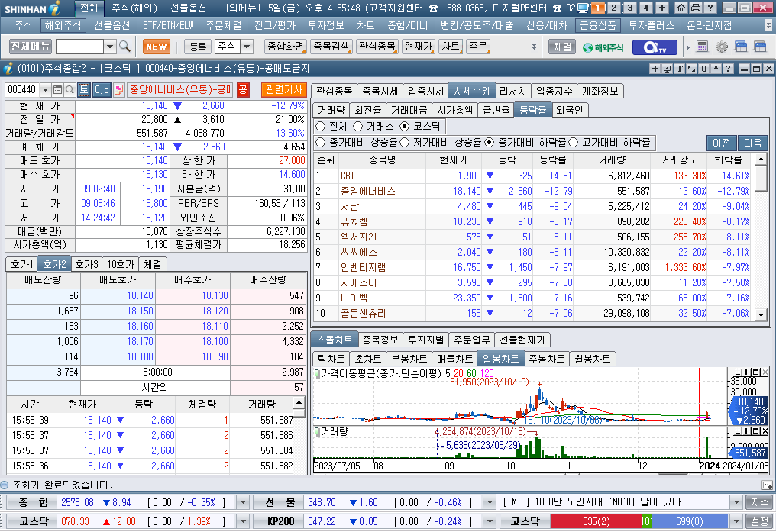Open the news headline ticker dropdown
Viewport: 776px width, 532px height.
click(x=736, y=502)
